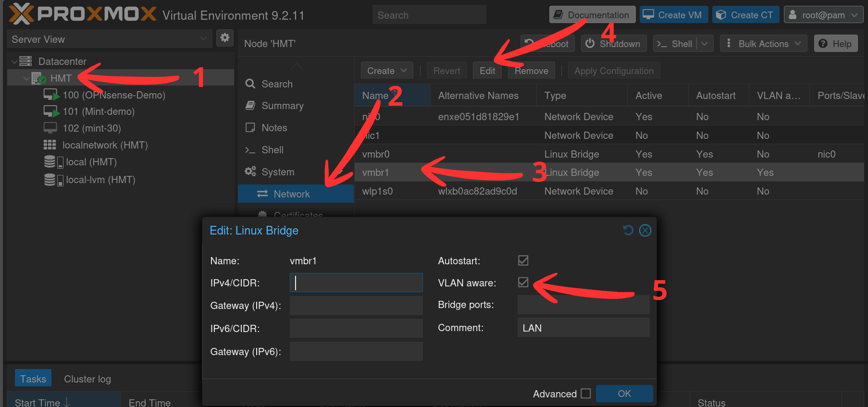Click the Create CT cube icon
The width and height of the screenshot is (868, 407).
coord(721,15)
